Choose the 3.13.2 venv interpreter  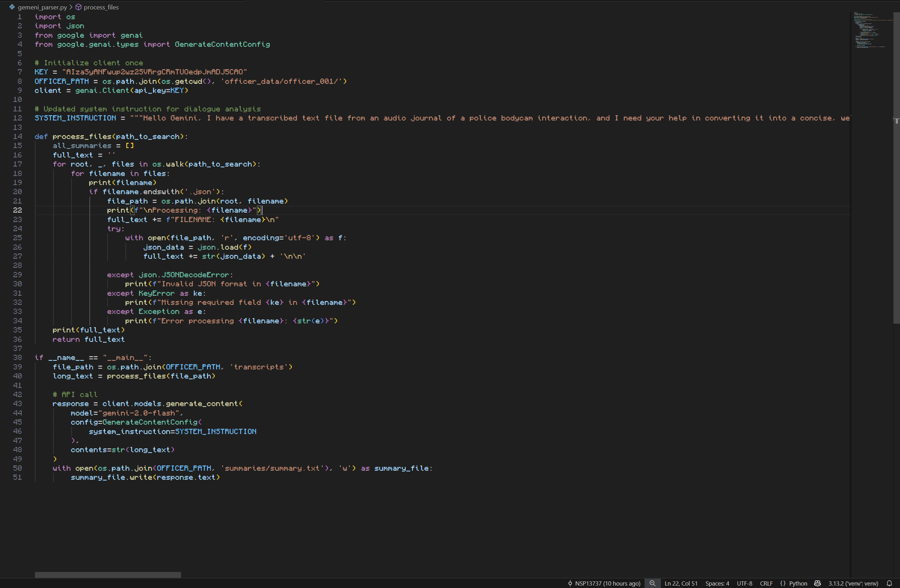pos(853,583)
